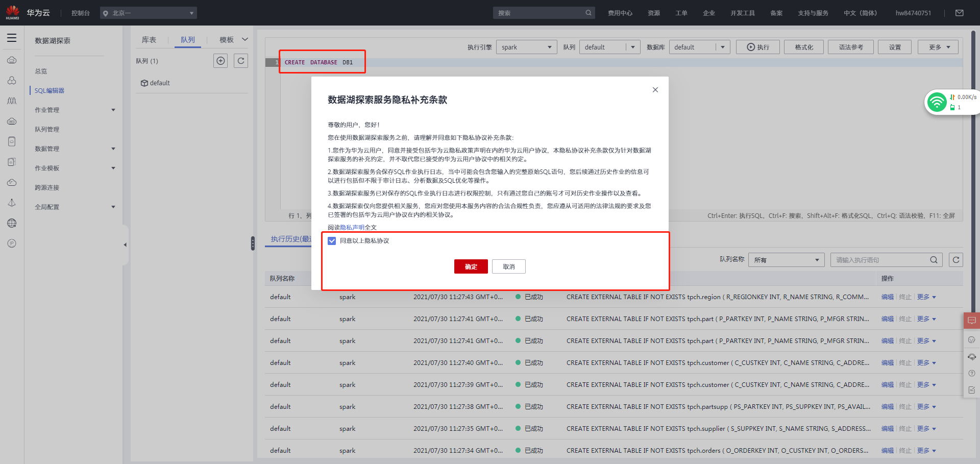The width and height of the screenshot is (980, 464).
Task: Open the editor 设置 button
Action: [895, 47]
